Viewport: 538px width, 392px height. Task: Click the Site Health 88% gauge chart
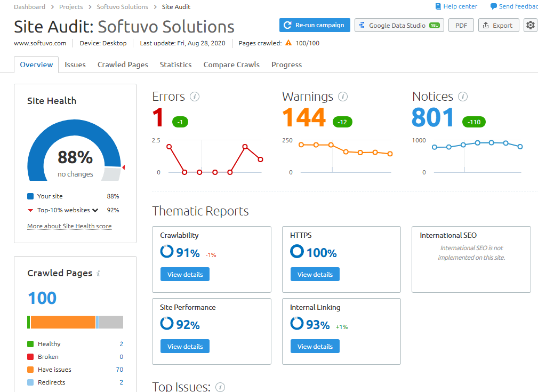(75, 150)
